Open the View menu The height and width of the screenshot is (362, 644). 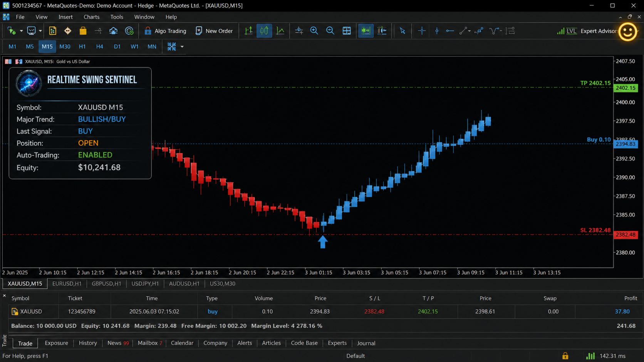[x=41, y=17]
